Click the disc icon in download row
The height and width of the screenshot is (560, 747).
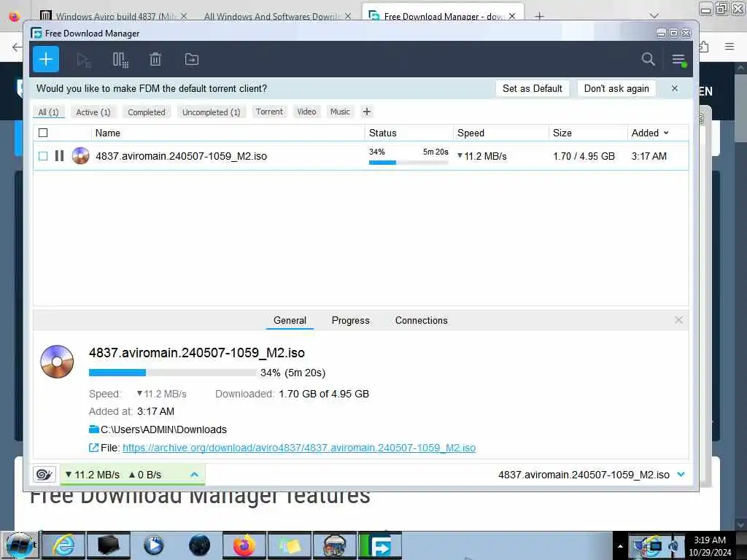[x=80, y=156]
